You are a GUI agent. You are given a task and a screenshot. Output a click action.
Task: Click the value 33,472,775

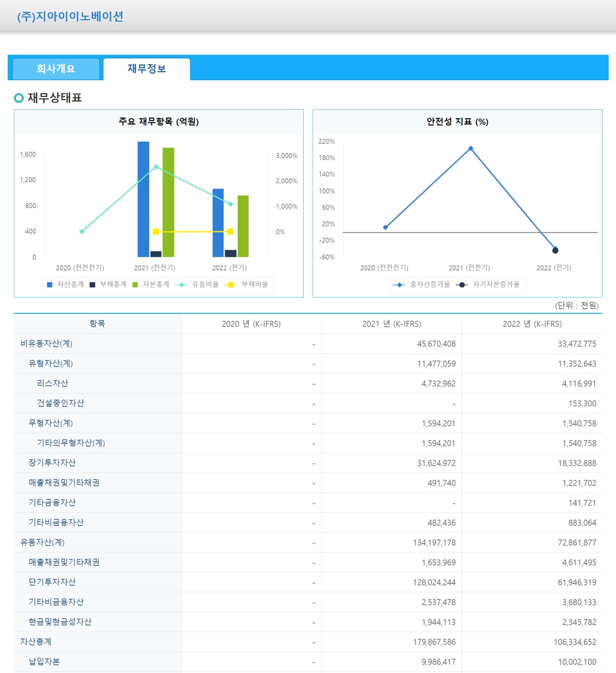tap(577, 344)
